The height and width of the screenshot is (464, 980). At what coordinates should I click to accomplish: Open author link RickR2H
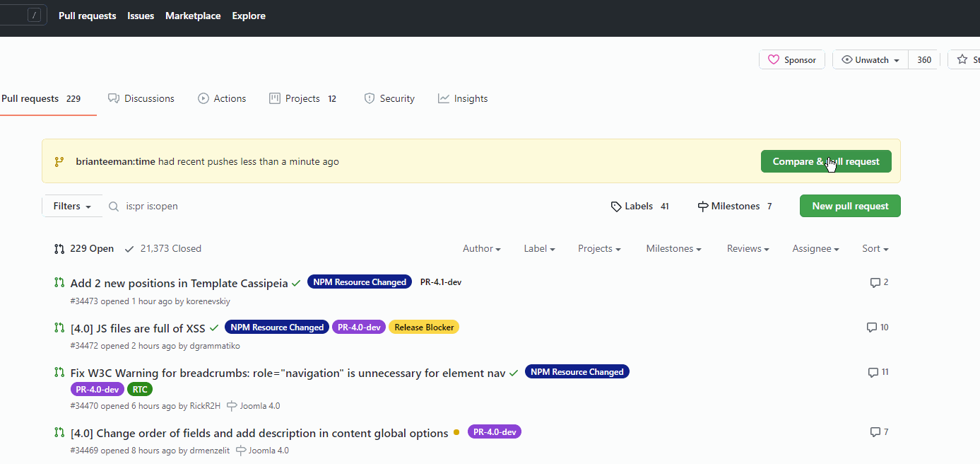tap(205, 406)
